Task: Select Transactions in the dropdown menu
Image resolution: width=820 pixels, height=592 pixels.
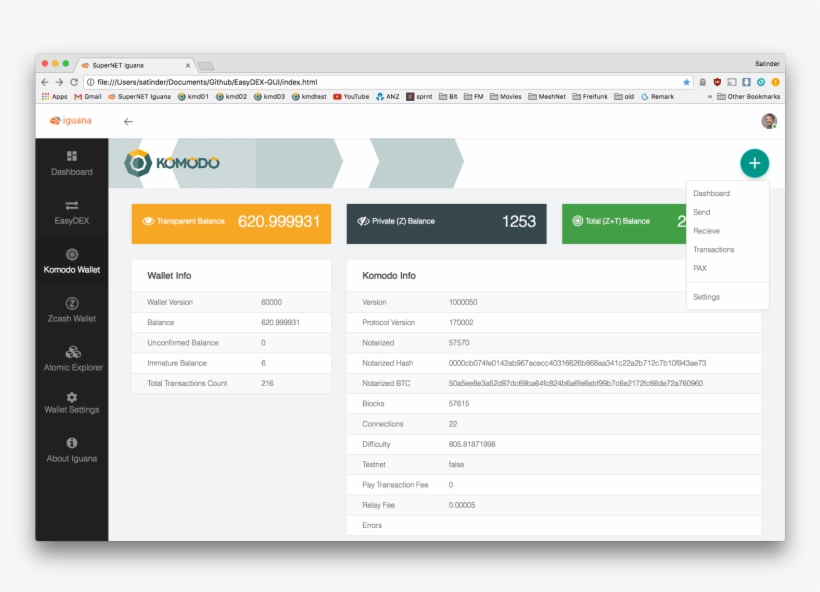Action: click(x=727, y=249)
